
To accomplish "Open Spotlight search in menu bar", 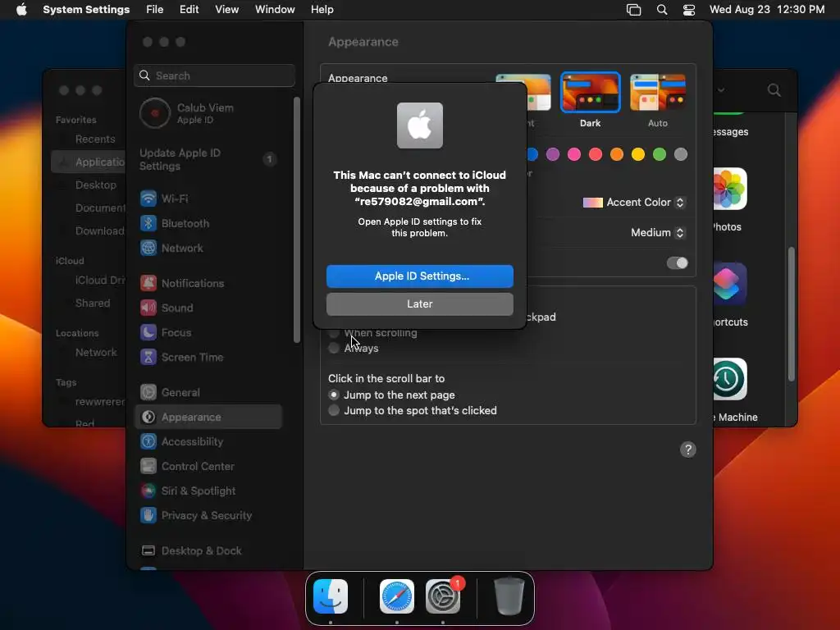I will pyautogui.click(x=662, y=10).
